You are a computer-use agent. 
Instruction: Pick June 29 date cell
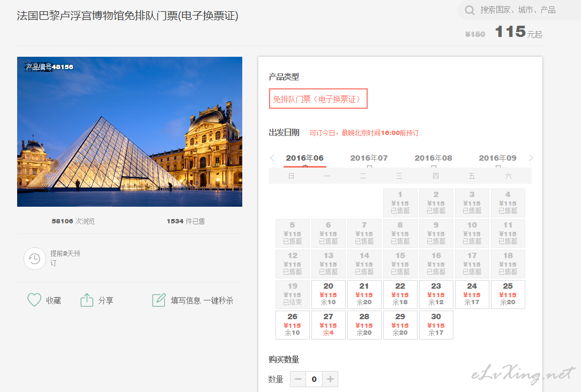coord(400,325)
